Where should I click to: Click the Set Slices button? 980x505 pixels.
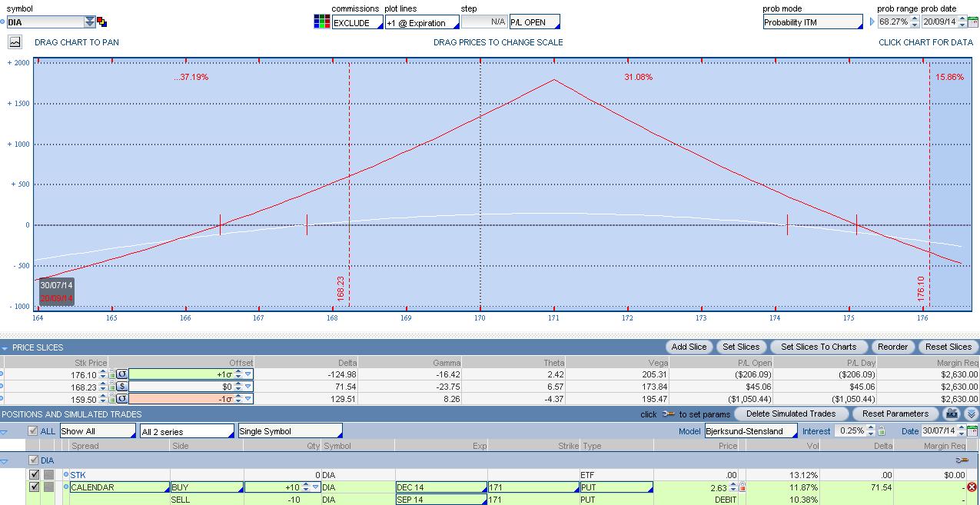click(x=741, y=347)
